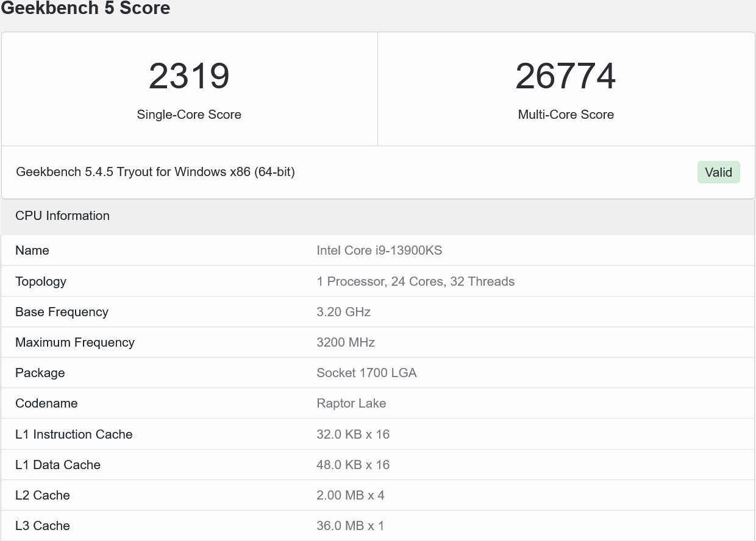Click the L1 Instruction Cache label
The height and width of the screenshot is (541, 756).
(x=74, y=434)
